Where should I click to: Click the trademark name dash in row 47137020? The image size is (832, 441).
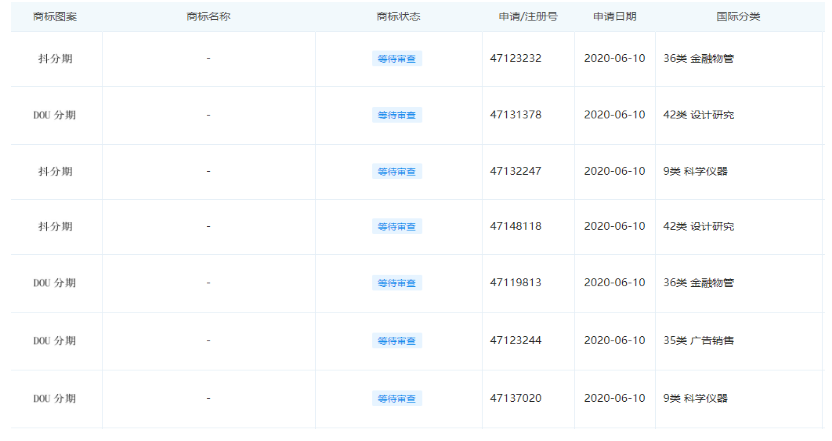(209, 398)
